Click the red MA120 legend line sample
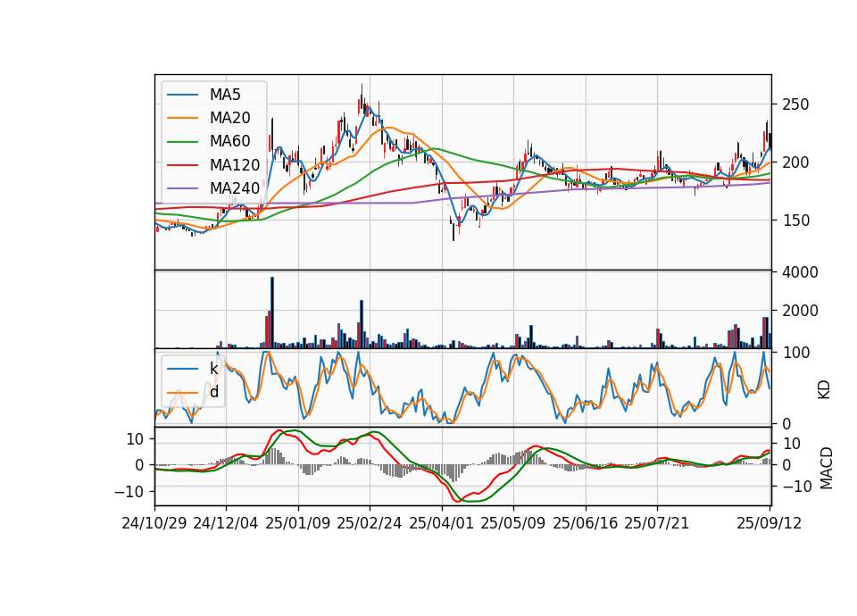 click(182, 165)
